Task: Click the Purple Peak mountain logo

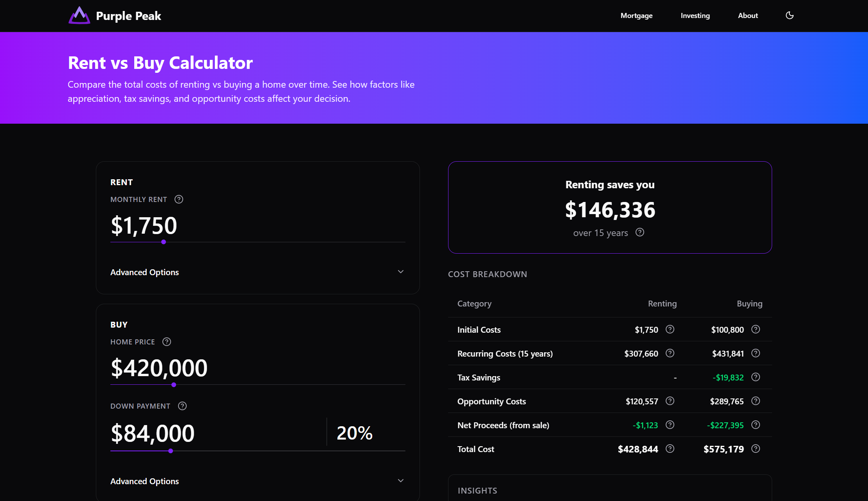Action: [79, 15]
